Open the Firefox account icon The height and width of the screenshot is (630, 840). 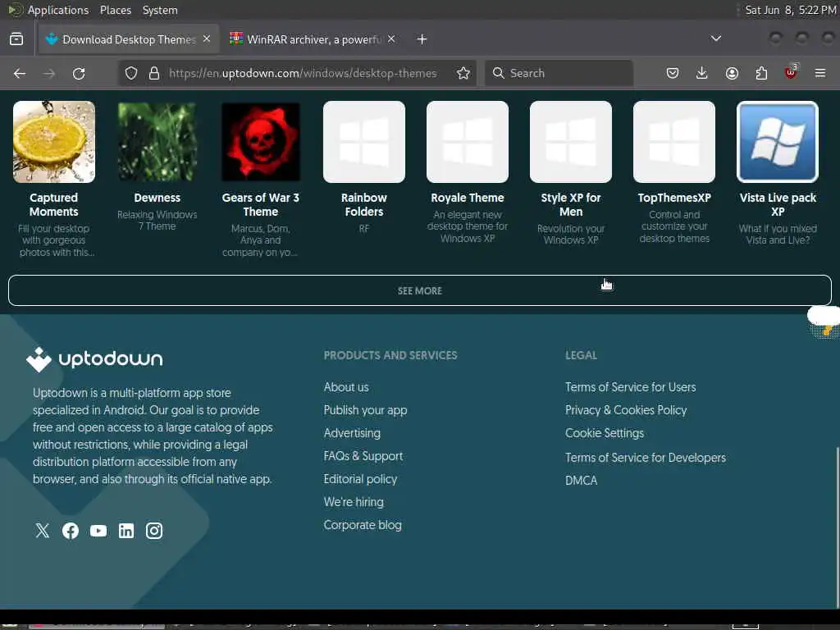coord(732,73)
